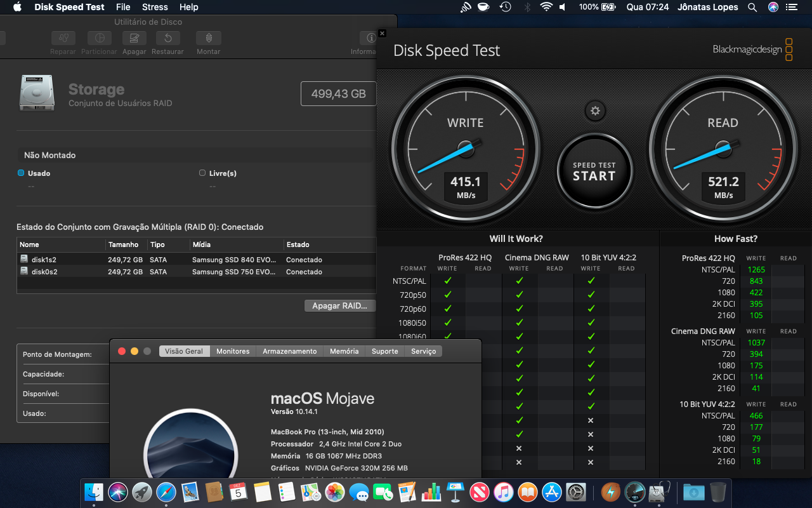Click the Time Machine menu bar icon

(x=505, y=7)
